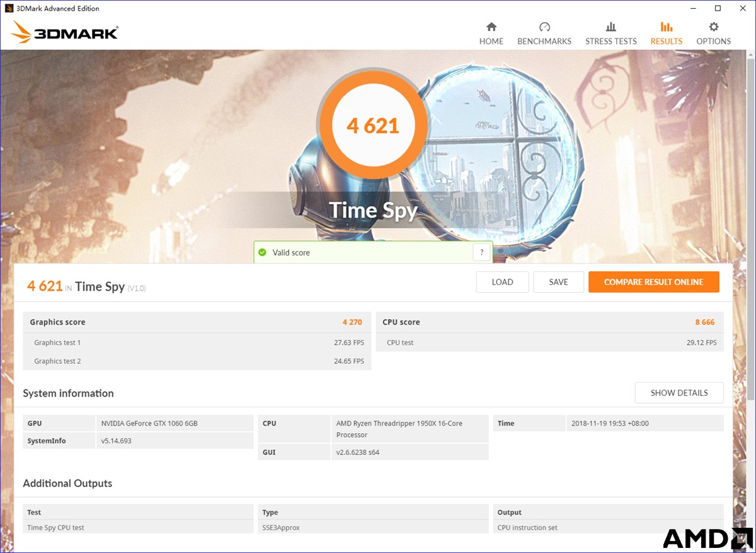This screenshot has width=756, height=553.
Task: Click the Graphics test 2 row
Action: tap(197, 361)
